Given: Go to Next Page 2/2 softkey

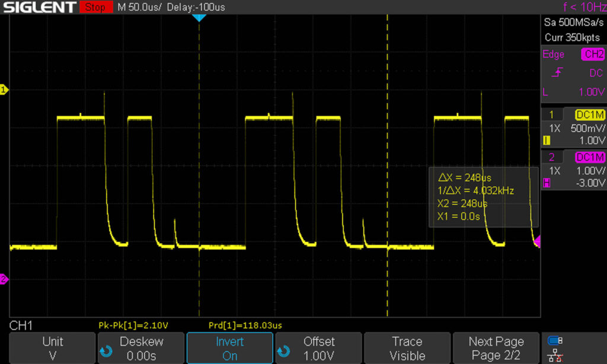Looking at the screenshot, I should 496,348.
